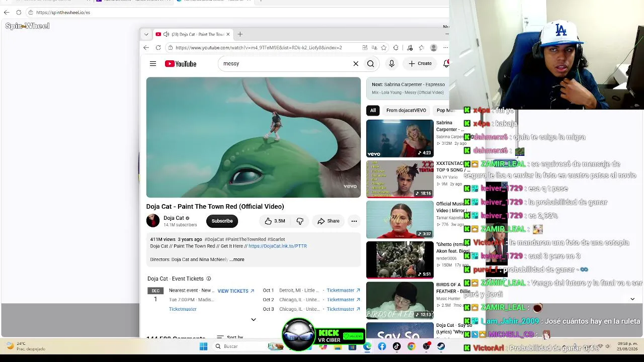Open the comments Sort by menu

tap(230, 337)
